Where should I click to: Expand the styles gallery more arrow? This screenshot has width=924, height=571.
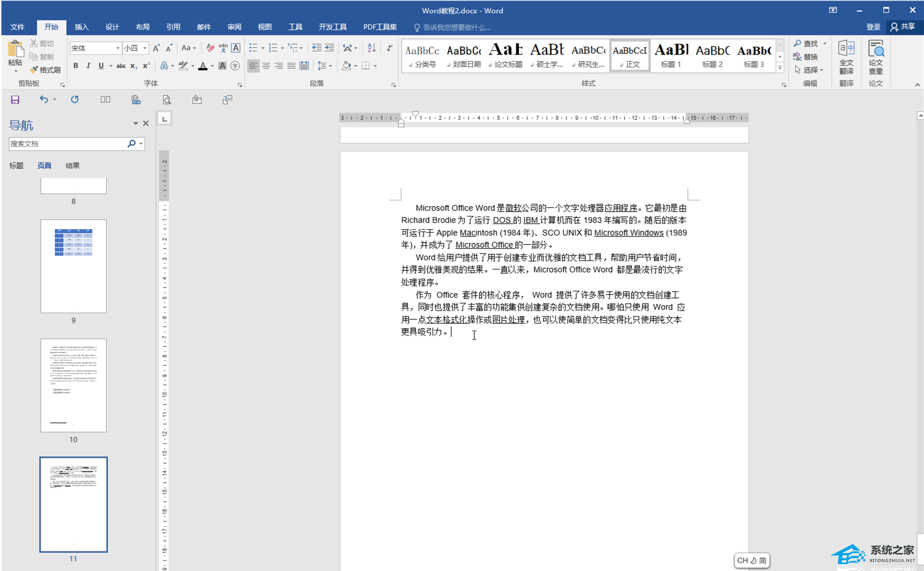[779, 68]
